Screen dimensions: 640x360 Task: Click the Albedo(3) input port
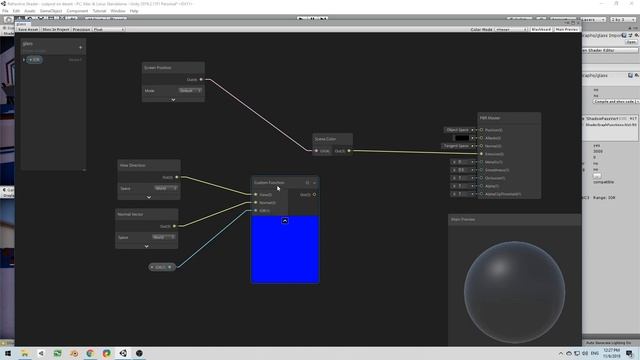click(481, 138)
